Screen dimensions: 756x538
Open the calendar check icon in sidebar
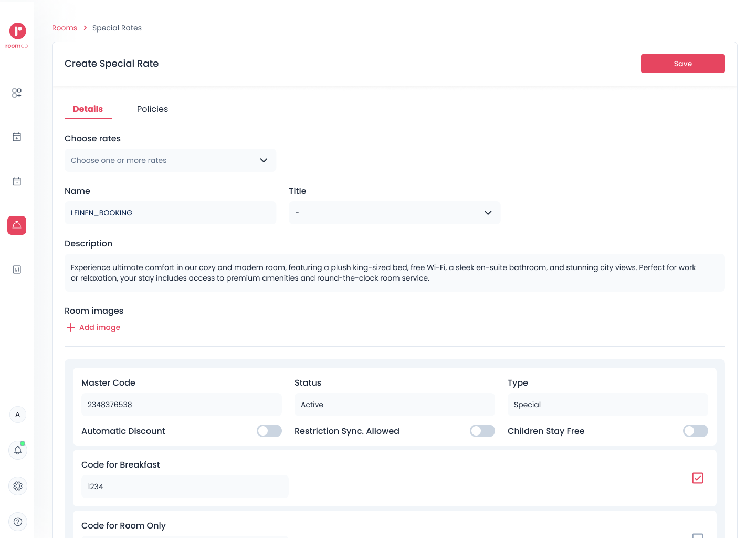pos(17,181)
